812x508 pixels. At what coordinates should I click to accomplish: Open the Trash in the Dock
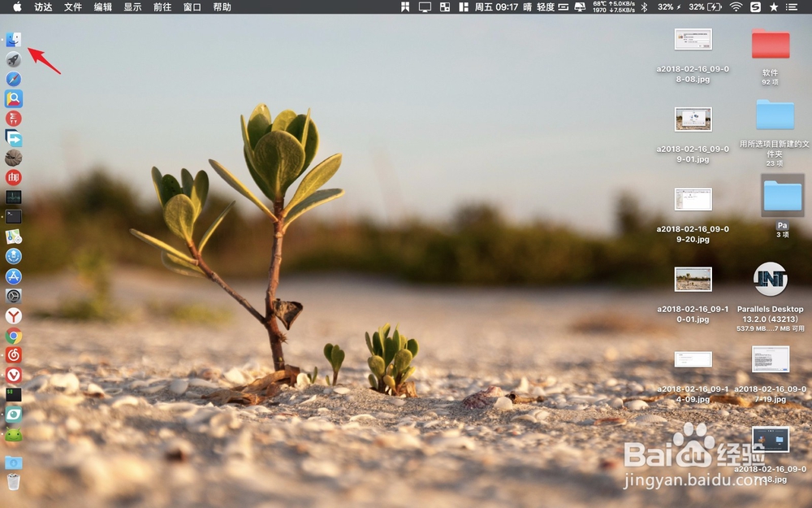click(x=14, y=482)
